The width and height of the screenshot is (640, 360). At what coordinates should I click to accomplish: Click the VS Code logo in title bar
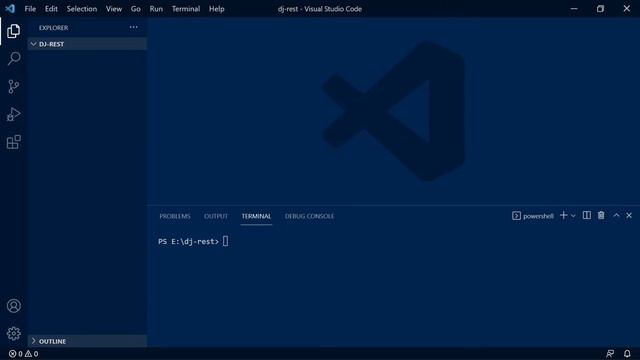pos(10,9)
